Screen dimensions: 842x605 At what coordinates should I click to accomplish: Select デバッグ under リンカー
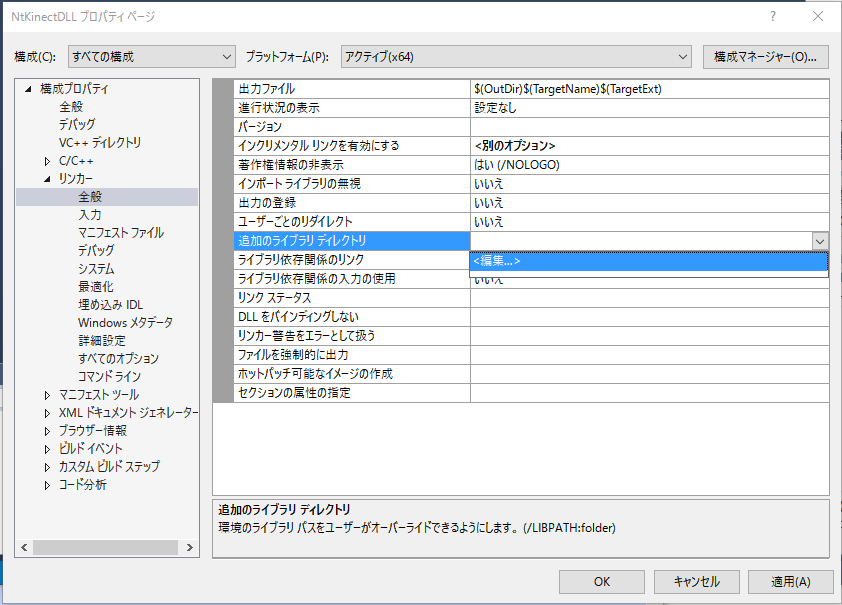point(96,251)
